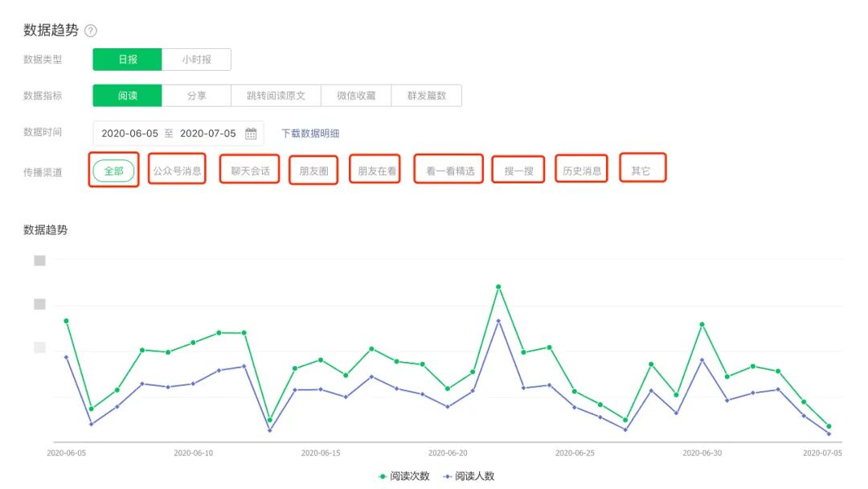Screen dimensions: 868x489
Task: Toggle the 阅读人数 blue legend item
Action: click(468, 476)
